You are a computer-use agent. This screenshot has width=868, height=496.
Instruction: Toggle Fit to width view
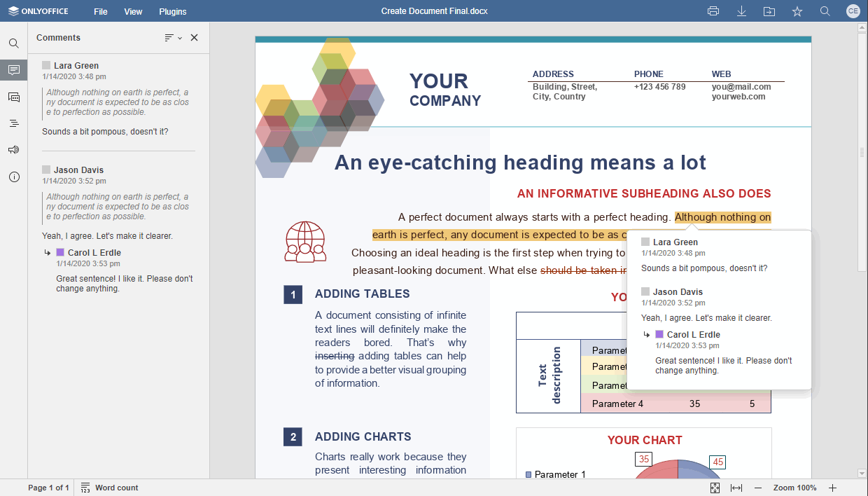tap(736, 488)
